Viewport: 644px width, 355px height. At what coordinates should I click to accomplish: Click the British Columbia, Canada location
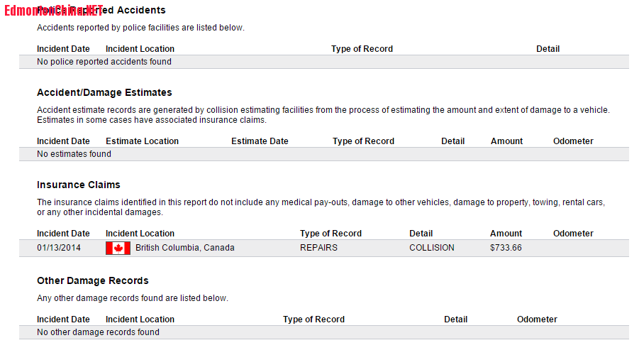click(185, 248)
